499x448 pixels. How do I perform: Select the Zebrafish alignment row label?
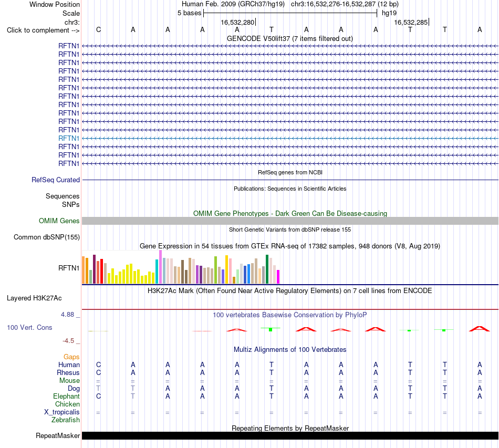66,420
